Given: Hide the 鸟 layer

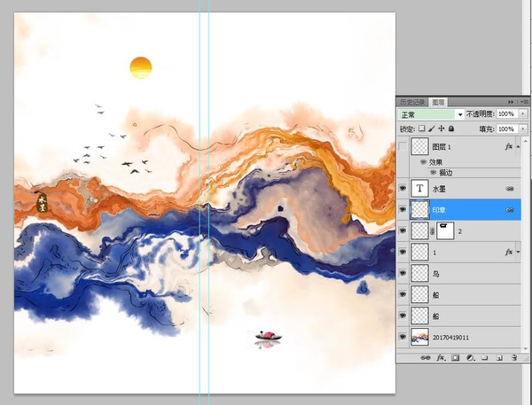Looking at the screenshot, I should (x=403, y=273).
